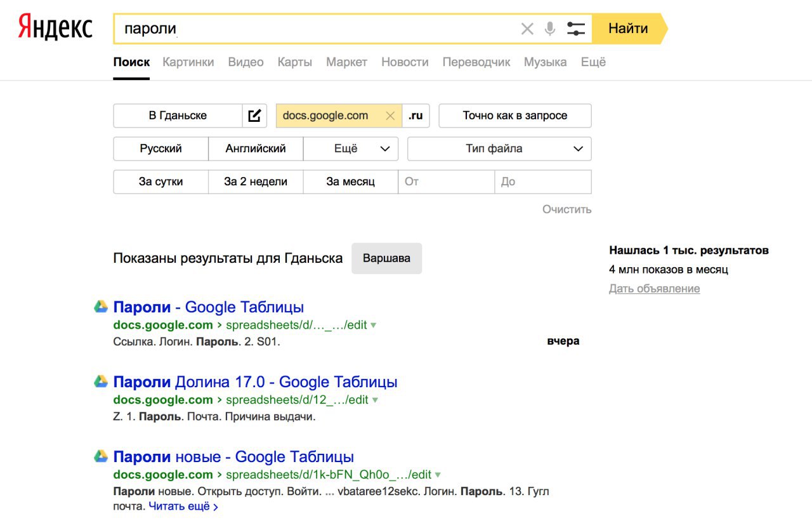Click Drive icon beside Пароли новые result
The height and width of the screenshot is (523, 812).
pos(101,457)
